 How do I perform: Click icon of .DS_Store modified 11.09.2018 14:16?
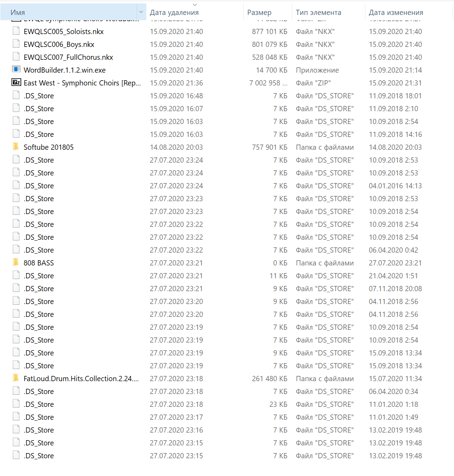(x=16, y=134)
